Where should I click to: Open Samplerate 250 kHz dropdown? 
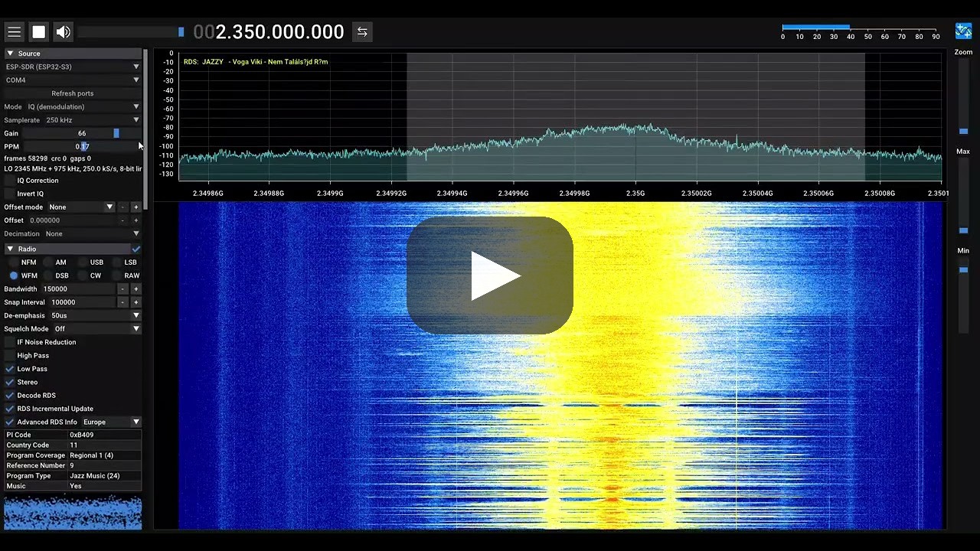(x=93, y=120)
